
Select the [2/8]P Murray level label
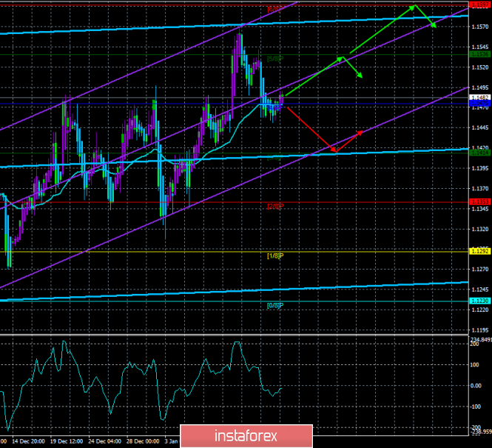(274, 206)
